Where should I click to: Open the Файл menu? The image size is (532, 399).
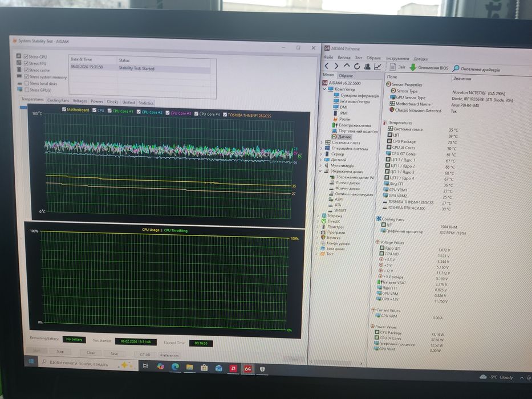click(328, 57)
